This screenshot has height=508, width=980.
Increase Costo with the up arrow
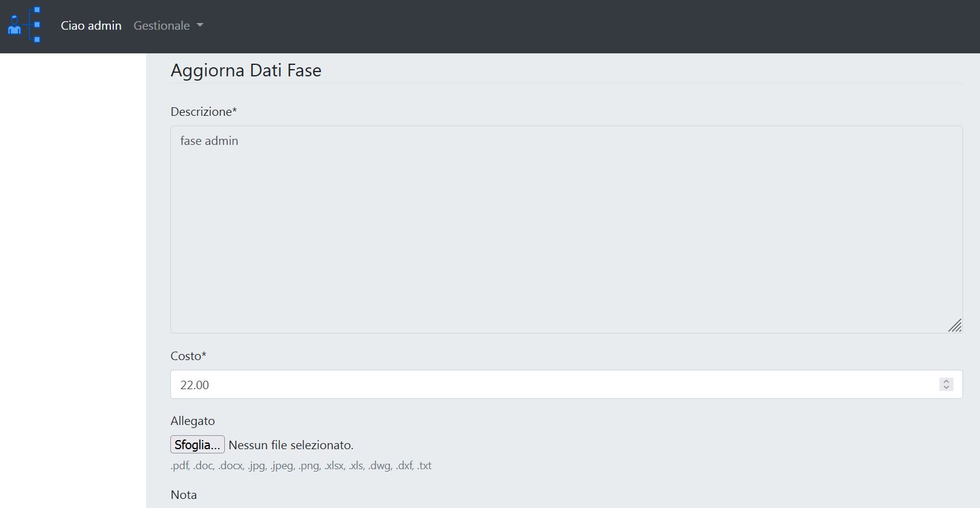click(x=946, y=381)
